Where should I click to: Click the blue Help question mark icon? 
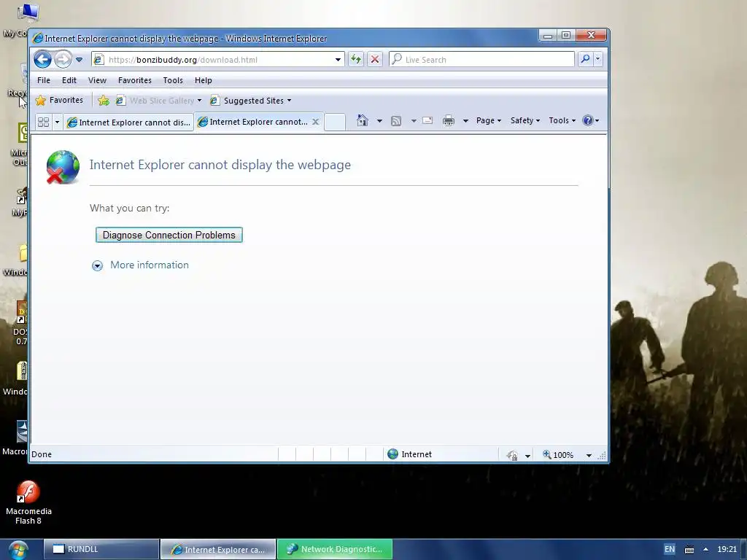coord(588,120)
